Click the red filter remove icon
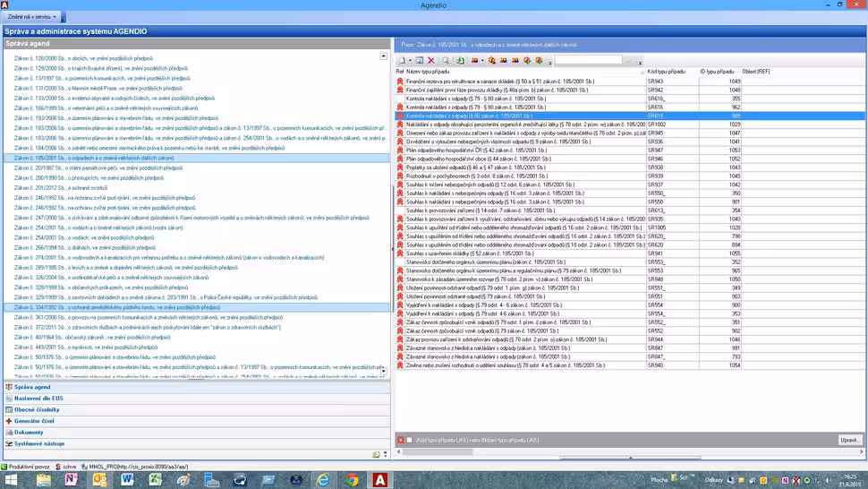Screen dimensions: 868x489 click(401, 440)
